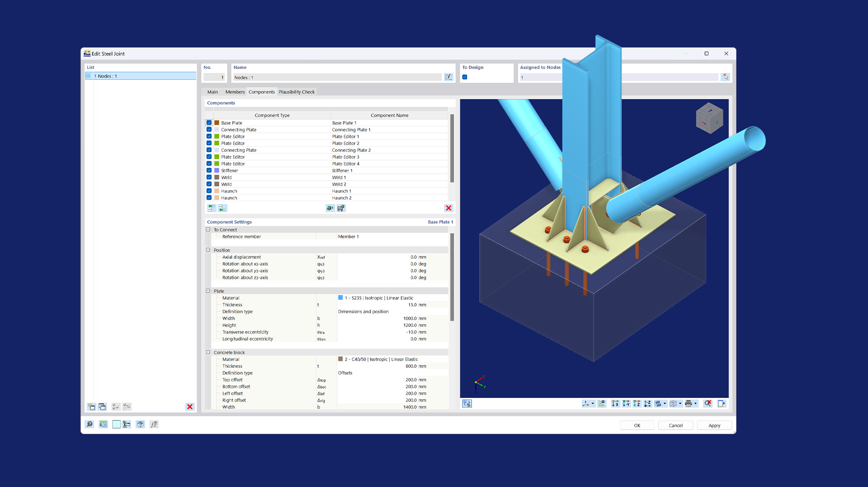Expand the Plate section settings
The width and height of the screenshot is (868, 487).
[x=208, y=291]
